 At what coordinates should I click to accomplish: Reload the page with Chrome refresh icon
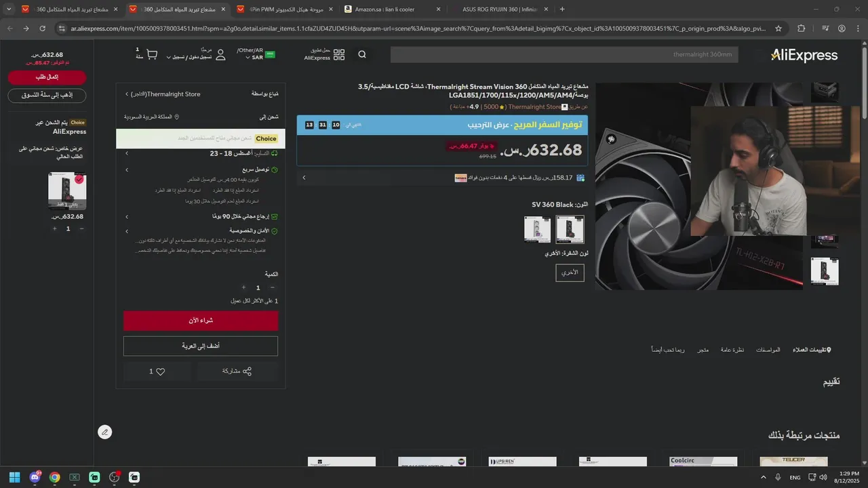(42, 28)
